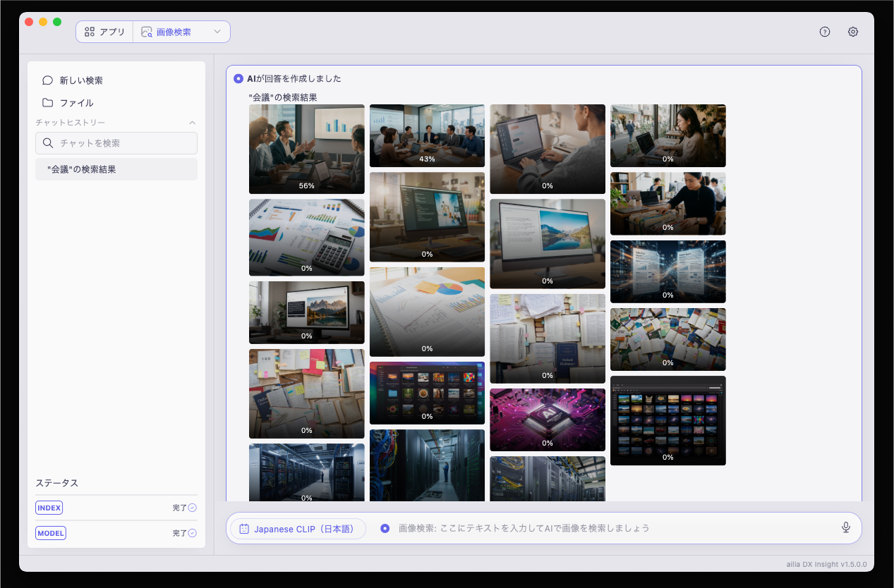
Task: Select "会議"の検索結果 history item
Action: point(116,169)
